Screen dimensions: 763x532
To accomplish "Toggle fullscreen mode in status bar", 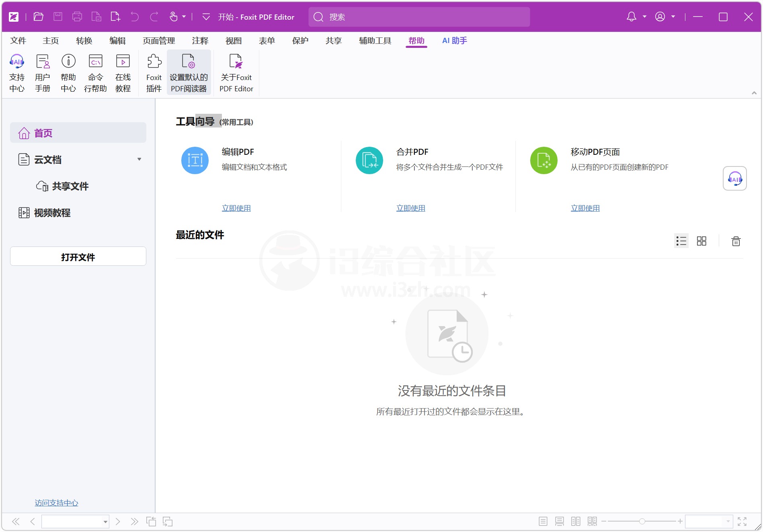I will coord(742,522).
